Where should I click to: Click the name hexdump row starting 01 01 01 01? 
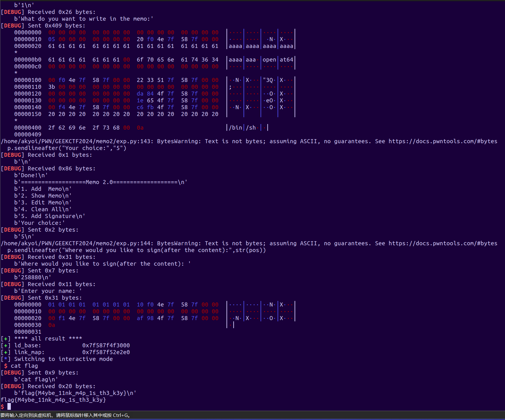tap(154, 304)
